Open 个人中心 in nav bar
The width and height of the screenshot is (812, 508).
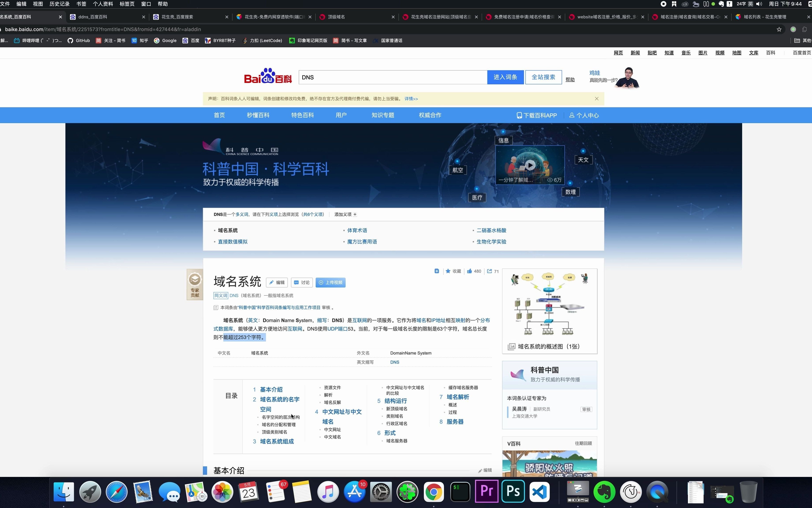click(584, 116)
